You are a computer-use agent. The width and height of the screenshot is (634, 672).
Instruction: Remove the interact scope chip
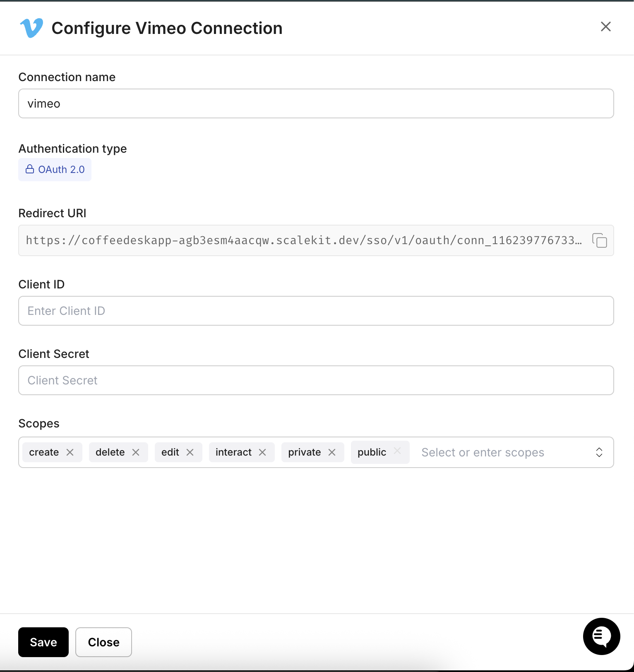tap(263, 452)
